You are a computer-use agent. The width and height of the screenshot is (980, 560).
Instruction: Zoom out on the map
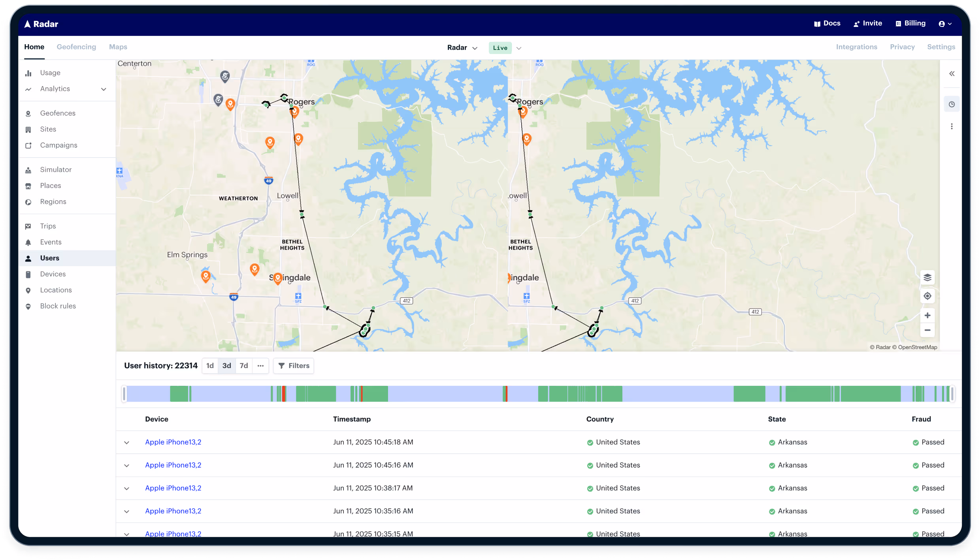pyautogui.click(x=927, y=330)
